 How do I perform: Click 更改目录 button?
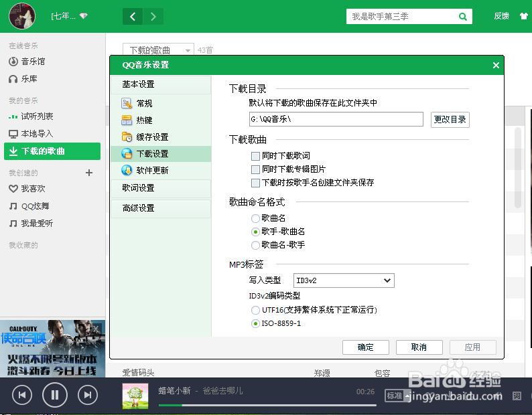coord(450,120)
